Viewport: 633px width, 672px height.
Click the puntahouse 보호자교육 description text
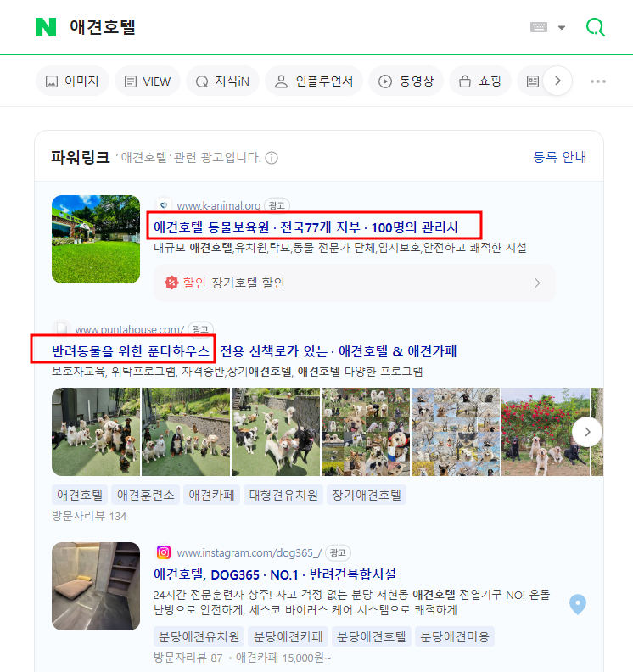click(237, 371)
